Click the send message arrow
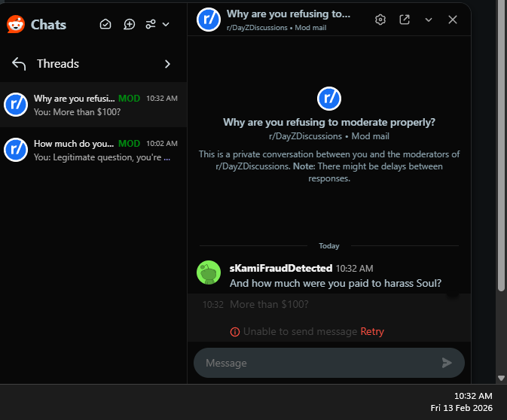 pos(447,363)
